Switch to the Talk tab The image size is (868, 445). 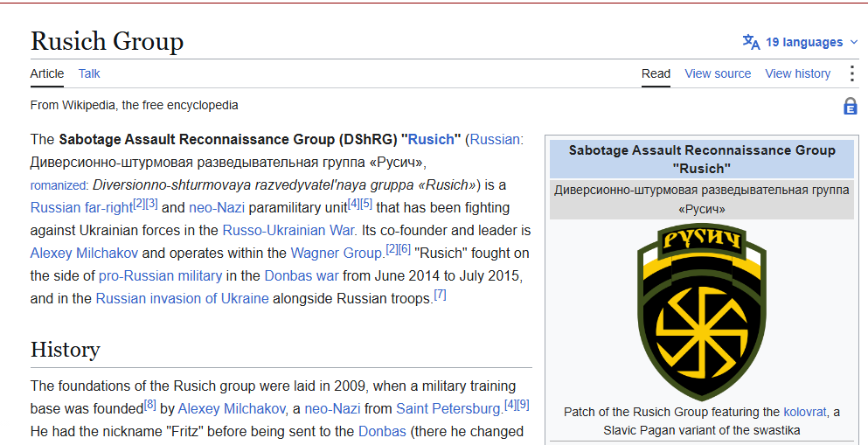(89, 73)
